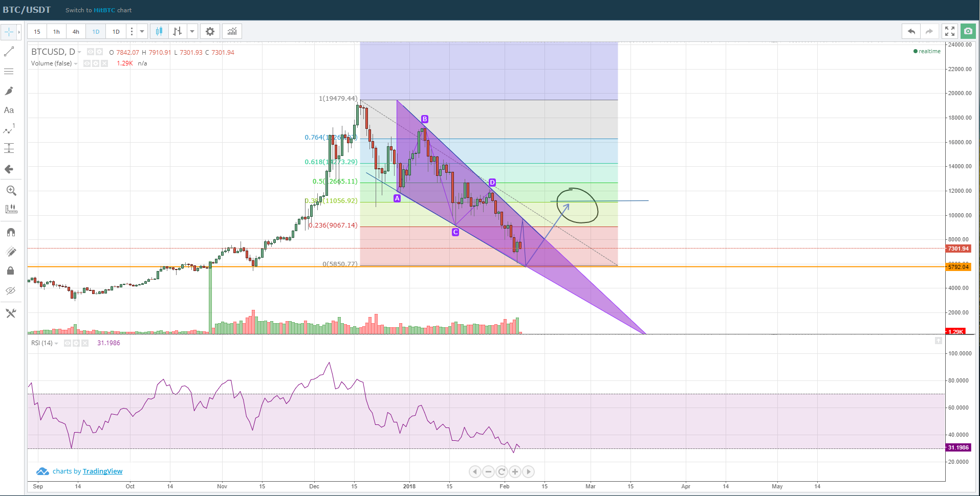The image size is (980, 496).
Task: Select the brush drawing tool
Action: pyautogui.click(x=9, y=91)
